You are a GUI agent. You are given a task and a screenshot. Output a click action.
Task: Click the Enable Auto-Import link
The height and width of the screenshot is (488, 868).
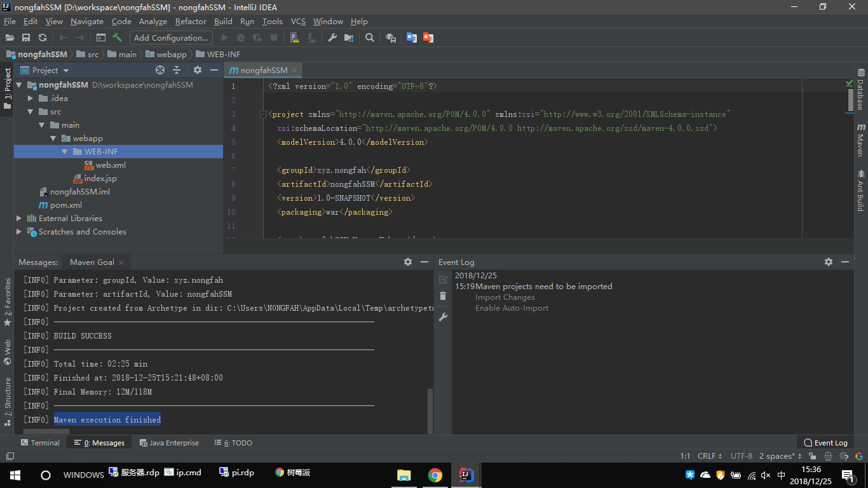click(512, 308)
